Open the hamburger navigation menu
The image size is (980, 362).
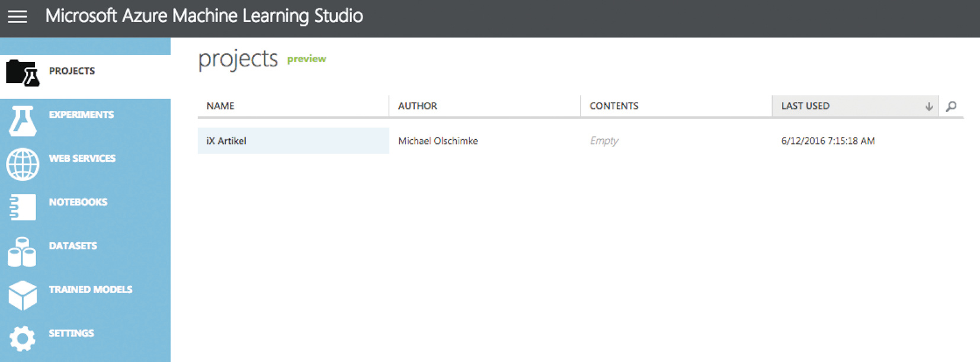pos(17,17)
